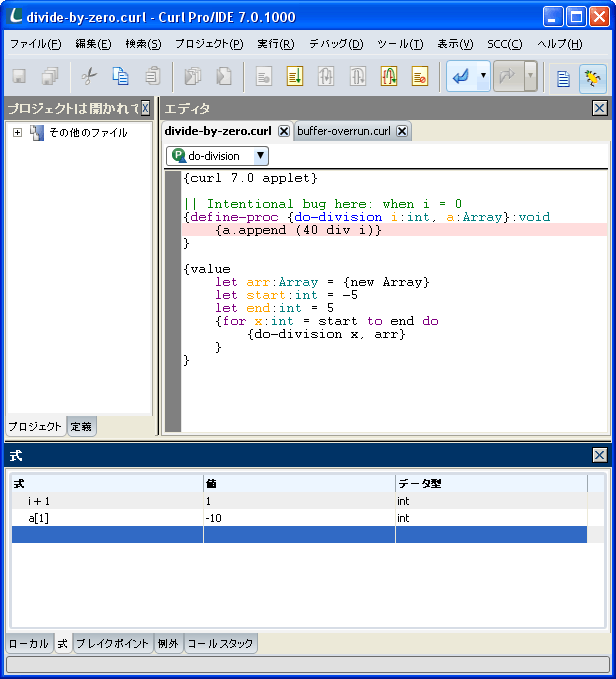Click the highlighted empty expression row

(299, 534)
